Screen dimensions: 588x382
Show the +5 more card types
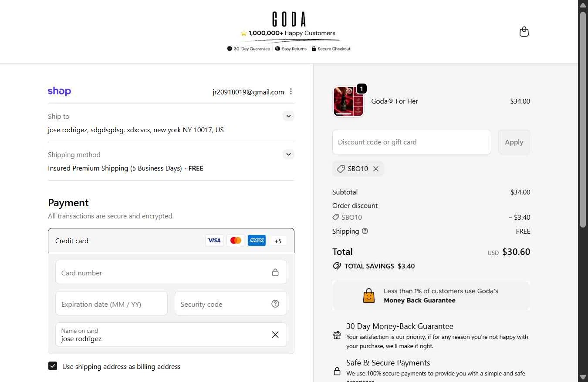click(278, 241)
